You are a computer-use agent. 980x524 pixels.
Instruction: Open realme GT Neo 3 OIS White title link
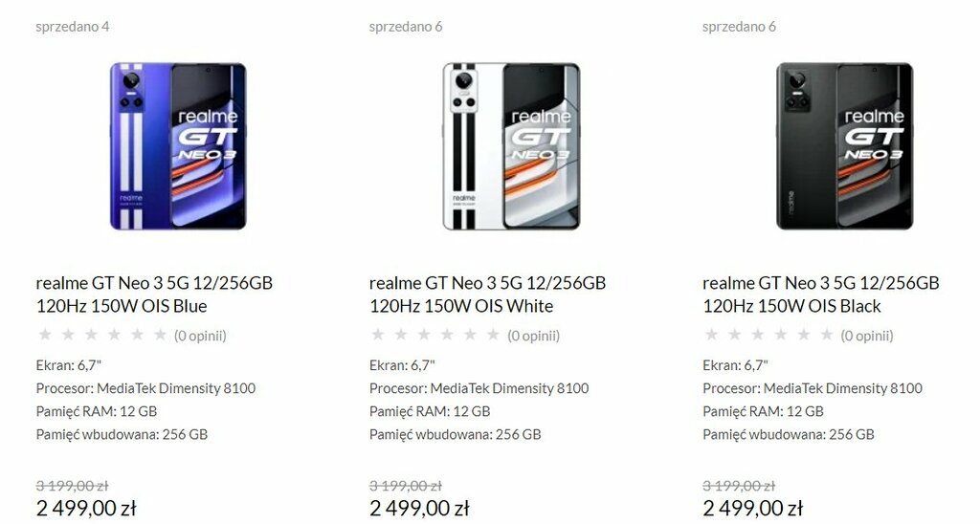point(487,295)
